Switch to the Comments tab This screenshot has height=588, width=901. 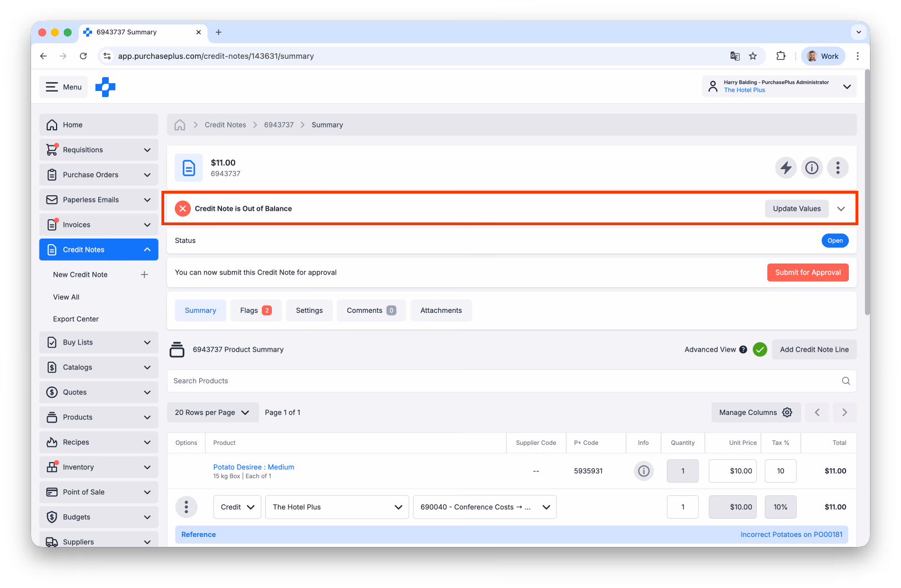(371, 311)
